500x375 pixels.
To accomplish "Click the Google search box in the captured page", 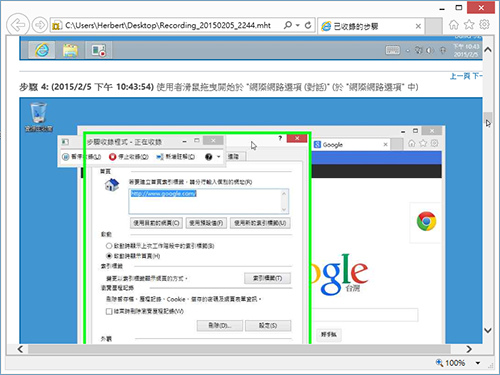I will [x=365, y=315].
